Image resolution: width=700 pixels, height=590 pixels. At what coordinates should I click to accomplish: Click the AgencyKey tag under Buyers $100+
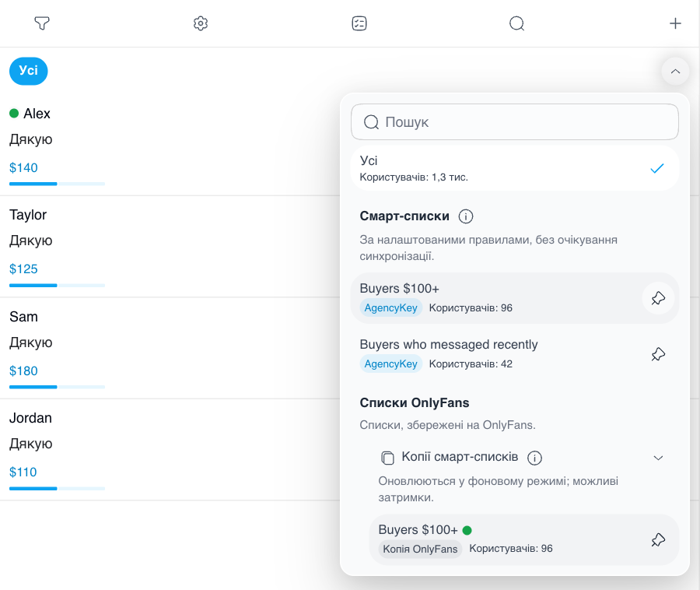[x=390, y=307]
